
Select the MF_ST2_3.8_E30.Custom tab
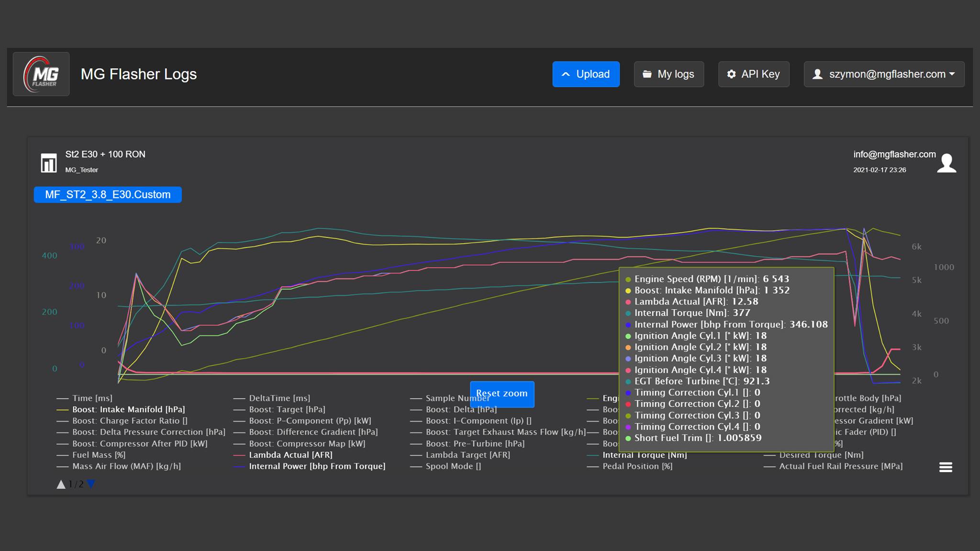[108, 195]
